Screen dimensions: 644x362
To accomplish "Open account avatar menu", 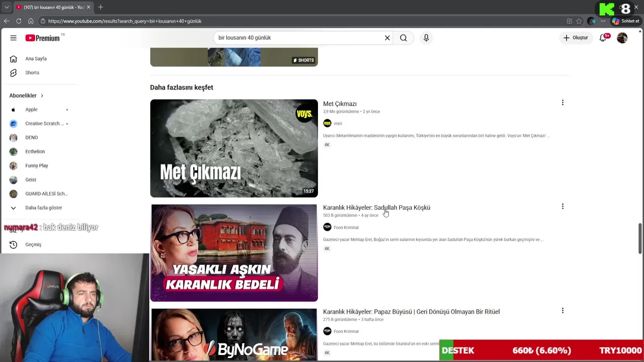I will (622, 38).
